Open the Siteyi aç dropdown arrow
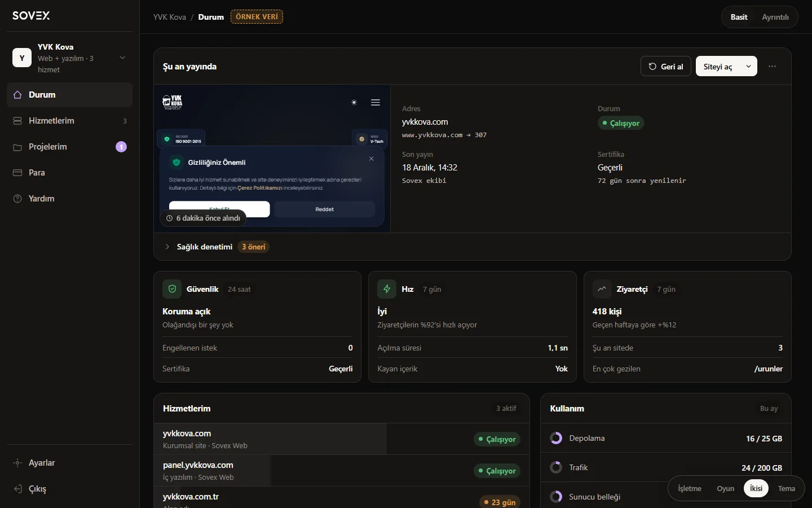This screenshot has width=812, height=508. click(x=748, y=67)
